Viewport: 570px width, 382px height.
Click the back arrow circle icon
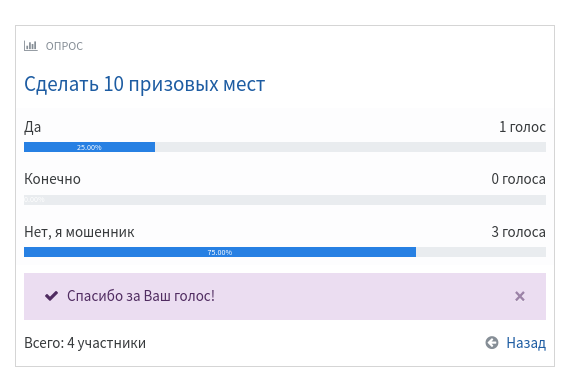491,342
